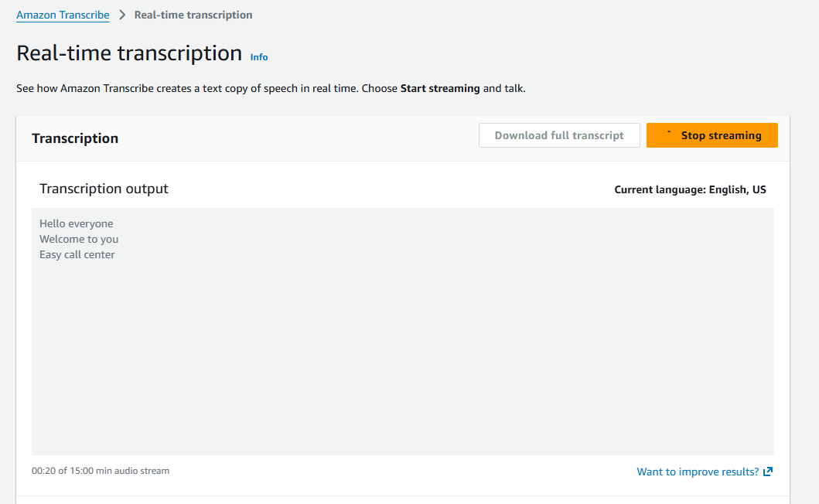Click the external link icon next to improve results
Image resolution: width=819 pixels, height=504 pixels.
(x=768, y=472)
